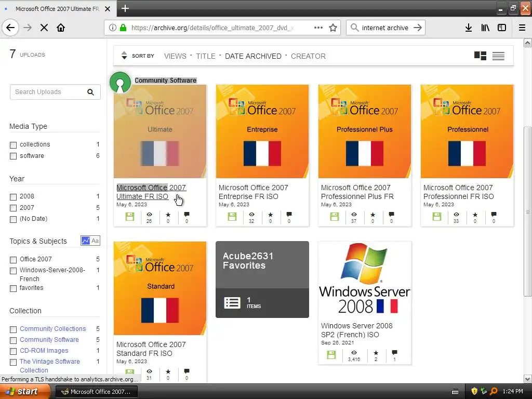Open the Firefox hamburger menu
The height and width of the screenshot is (399, 532).
pyautogui.click(x=522, y=28)
